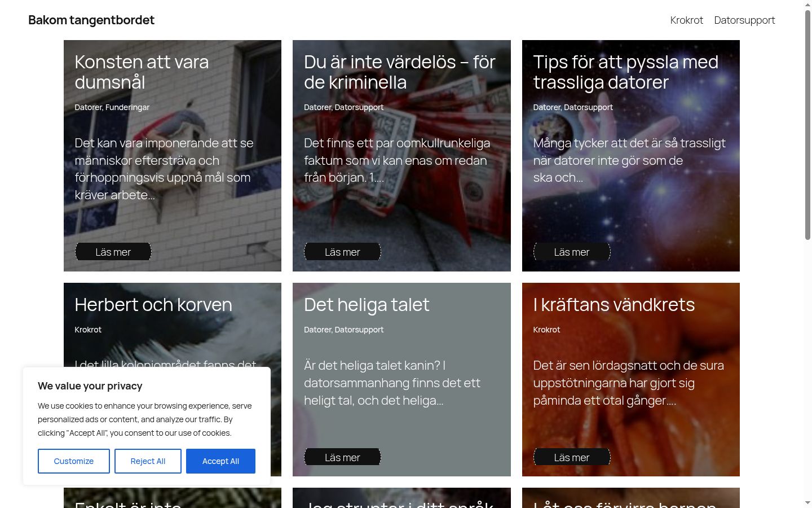
Task: Click the excerpt 'Är det heliga talet kanin?'
Action: [392, 383]
